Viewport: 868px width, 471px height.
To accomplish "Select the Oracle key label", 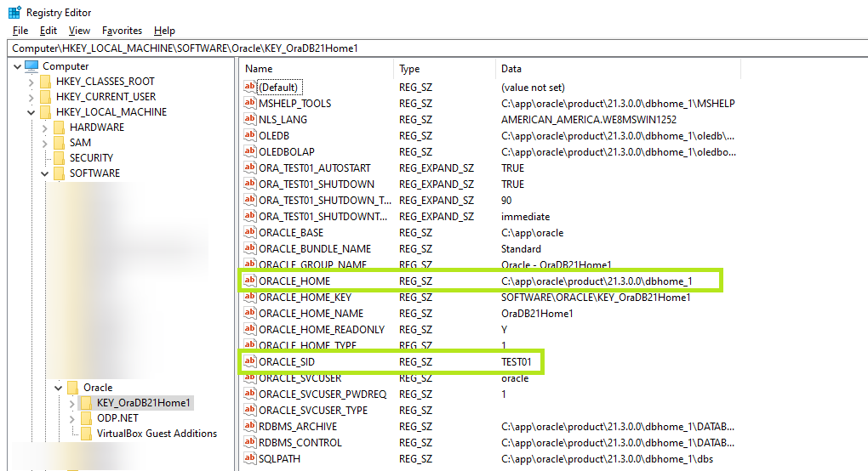I will coord(98,388).
